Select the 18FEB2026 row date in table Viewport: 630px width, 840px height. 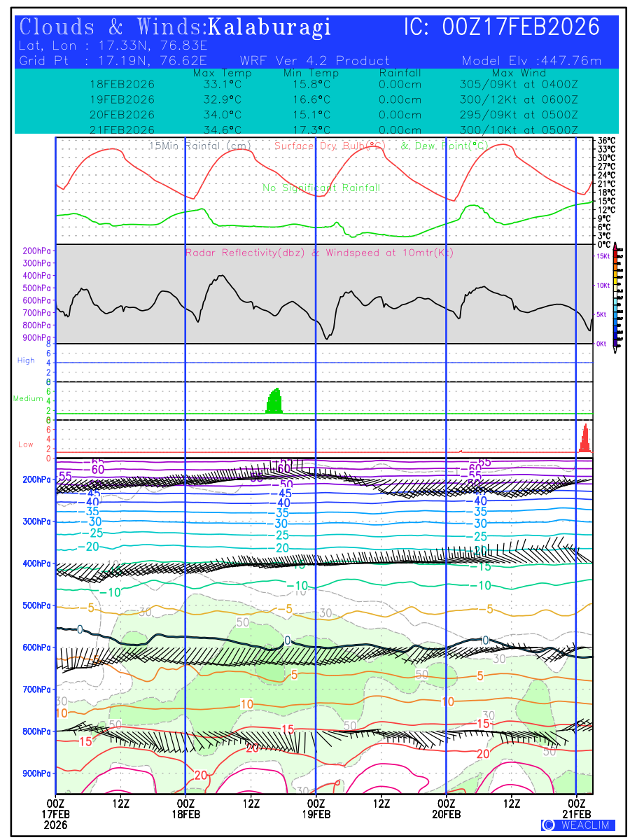coord(122,84)
